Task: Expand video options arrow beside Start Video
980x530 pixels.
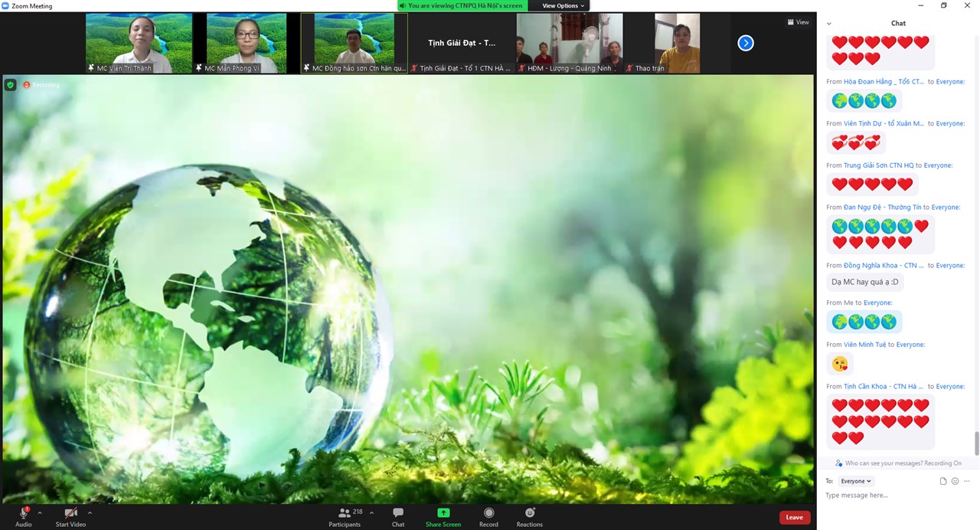Action: (x=90, y=513)
